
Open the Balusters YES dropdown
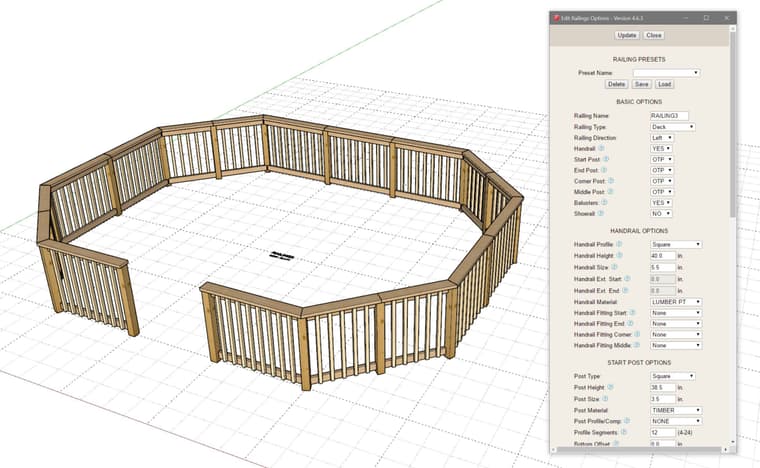point(661,203)
